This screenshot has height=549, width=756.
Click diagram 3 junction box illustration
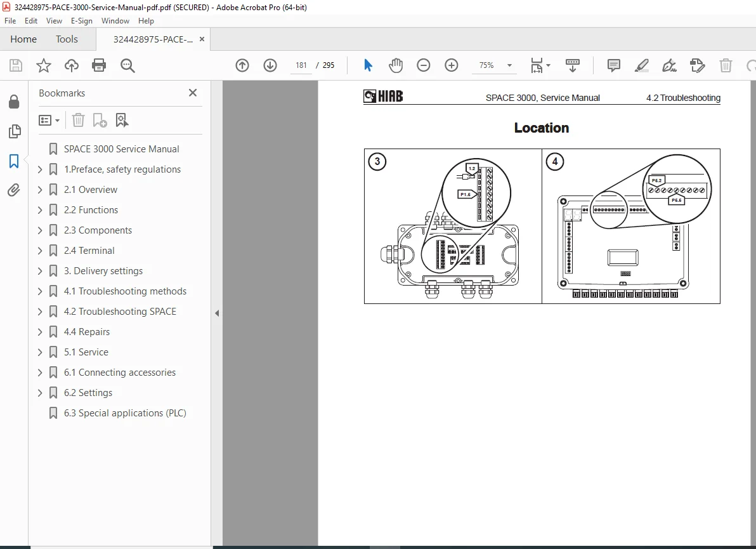453,226
